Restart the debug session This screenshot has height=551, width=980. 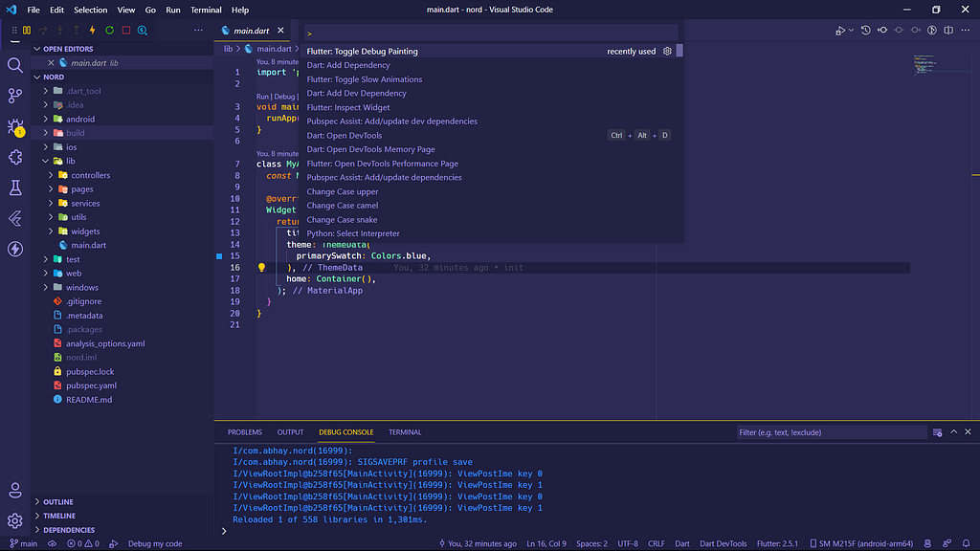coord(109,30)
